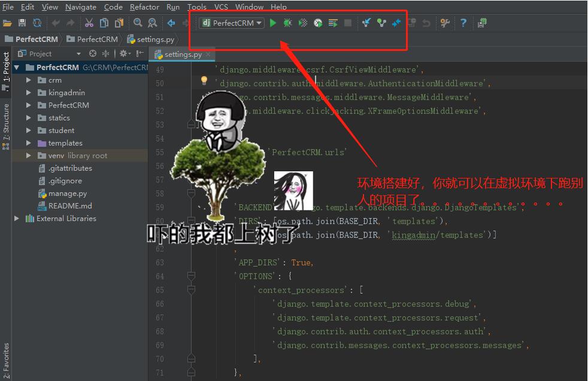
Task: Click the Replace toolbar icon
Action: click(x=152, y=23)
